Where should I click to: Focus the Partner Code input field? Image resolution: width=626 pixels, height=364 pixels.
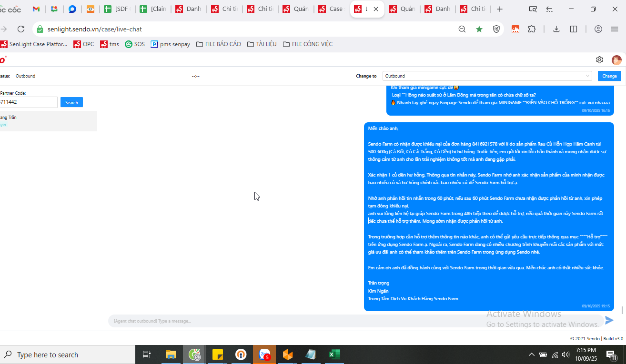[29, 102]
